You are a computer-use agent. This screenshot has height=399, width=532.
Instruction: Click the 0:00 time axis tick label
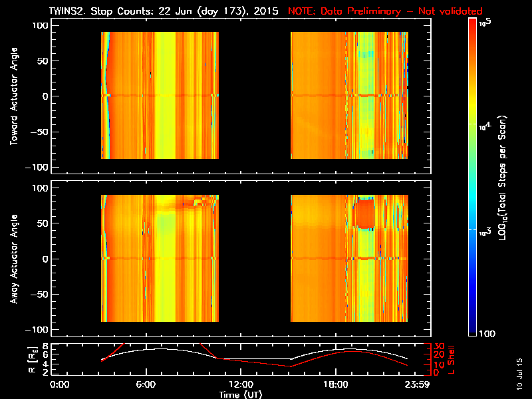click(60, 384)
